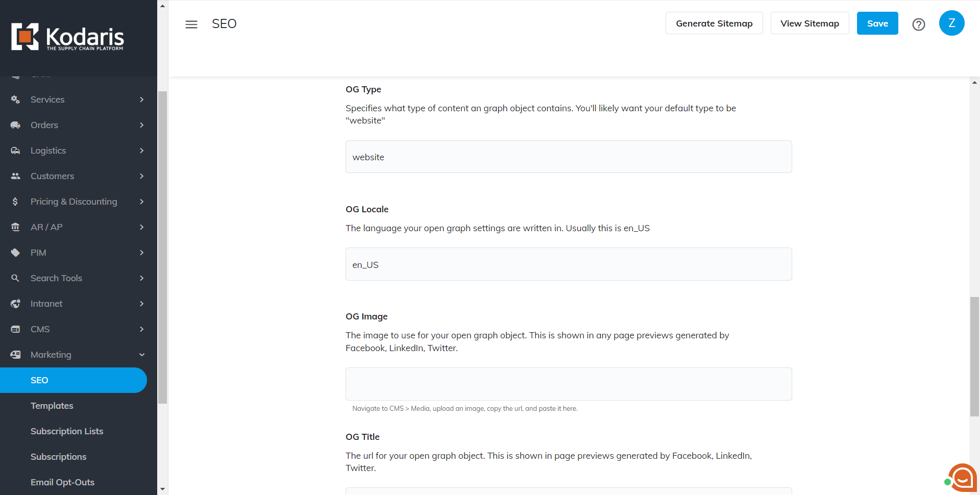The height and width of the screenshot is (495, 980).
Task: Click the OG Image heading
Action: (366, 316)
